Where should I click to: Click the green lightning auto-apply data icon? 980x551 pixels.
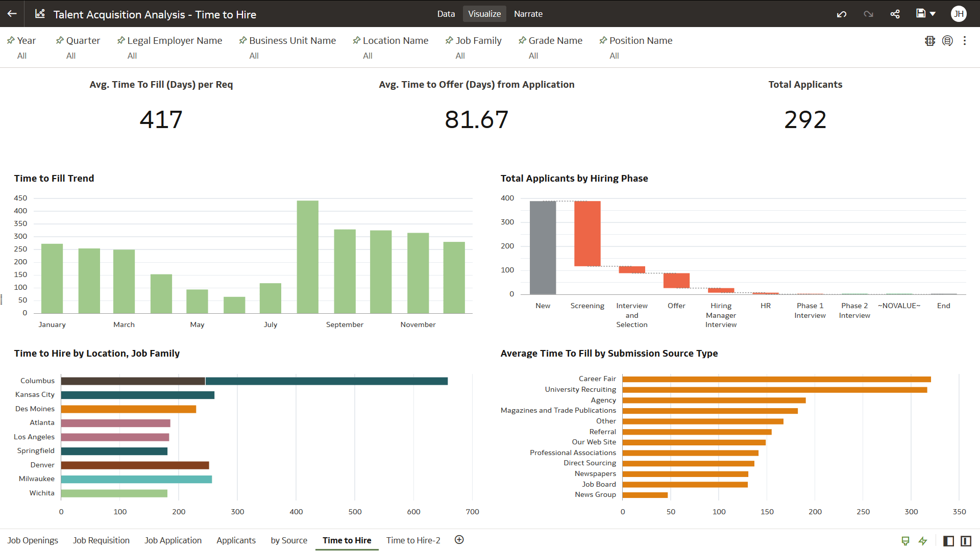[923, 541]
